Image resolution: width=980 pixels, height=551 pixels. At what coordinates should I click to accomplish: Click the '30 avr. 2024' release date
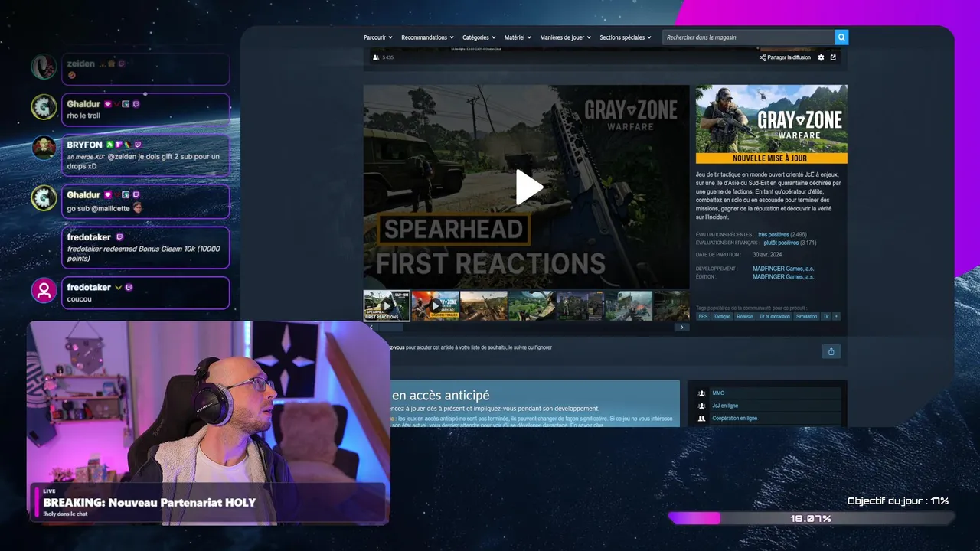pyautogui.click(x=768, y=255)
